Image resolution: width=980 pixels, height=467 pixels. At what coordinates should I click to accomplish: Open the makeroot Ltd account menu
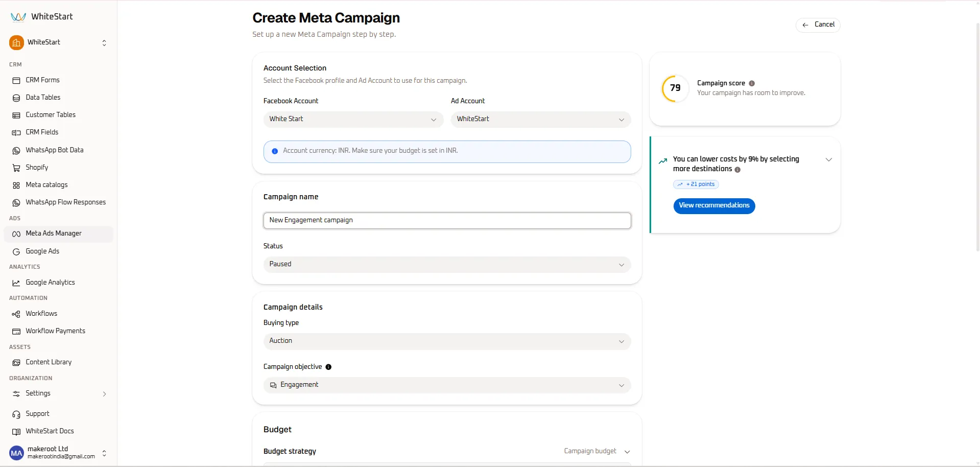(x=58, y=453)
